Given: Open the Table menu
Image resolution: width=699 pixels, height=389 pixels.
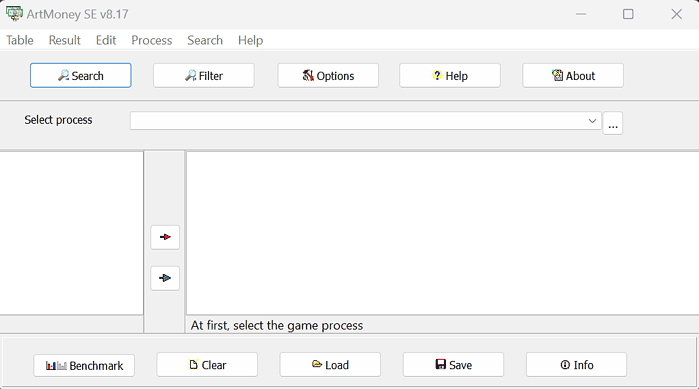Looking at the screenshot, I should pos(20,40).
